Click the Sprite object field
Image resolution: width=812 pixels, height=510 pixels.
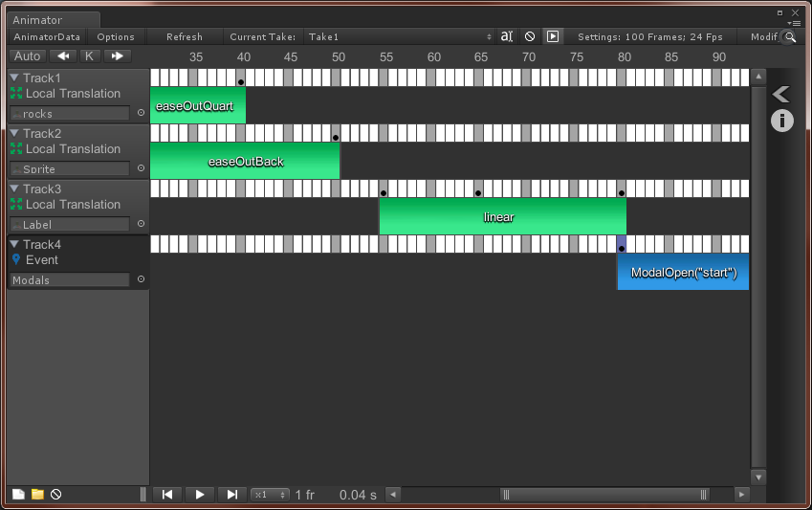pyautogui.click(x=70, y=168)
